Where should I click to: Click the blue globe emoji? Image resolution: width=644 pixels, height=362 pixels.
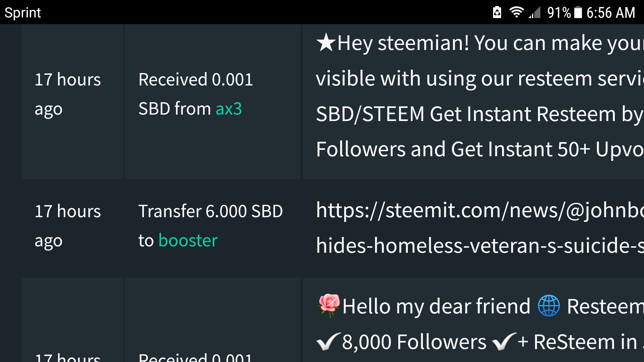[549, 306]
